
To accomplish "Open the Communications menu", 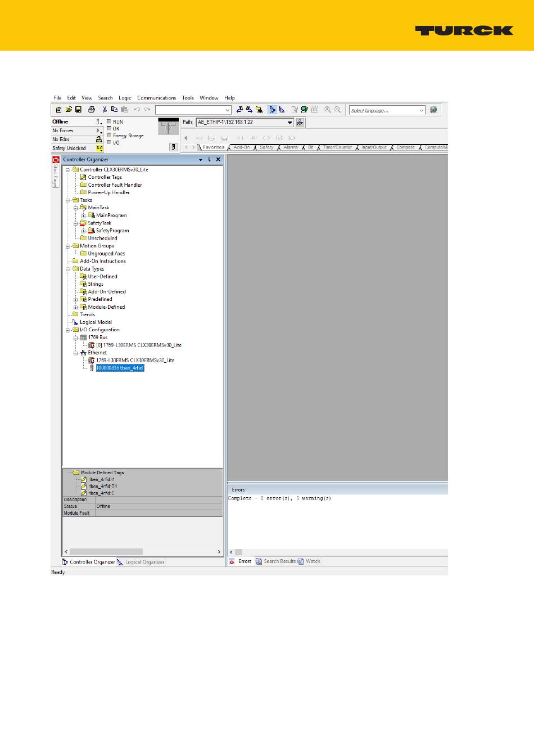I will [156, 98].
